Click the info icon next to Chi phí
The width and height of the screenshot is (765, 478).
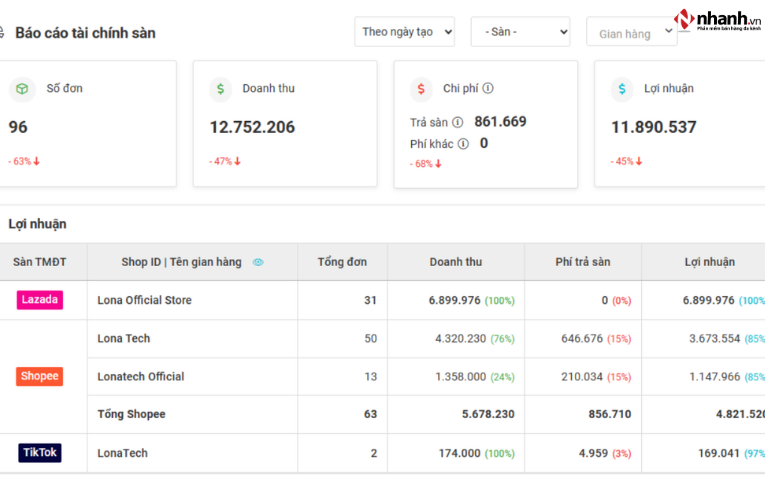(488, 88)
